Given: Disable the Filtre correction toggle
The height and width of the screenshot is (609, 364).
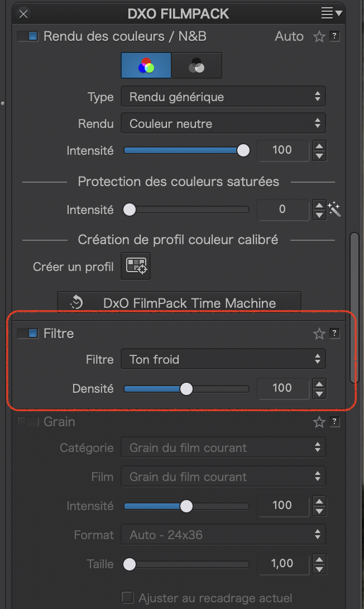Looking at the screenshot, I should (x=28, y=333).
